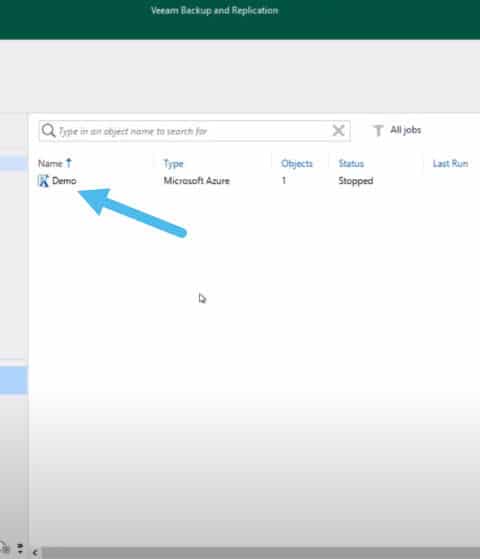Image resolution: width=480 pixels, height=559 pixels.
Task: Sort by the Last Run column
Action: tap(450, 164)
